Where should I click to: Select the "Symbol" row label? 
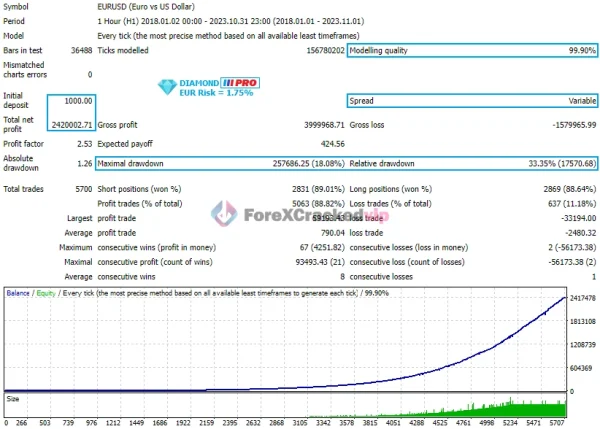coord(16,7)
